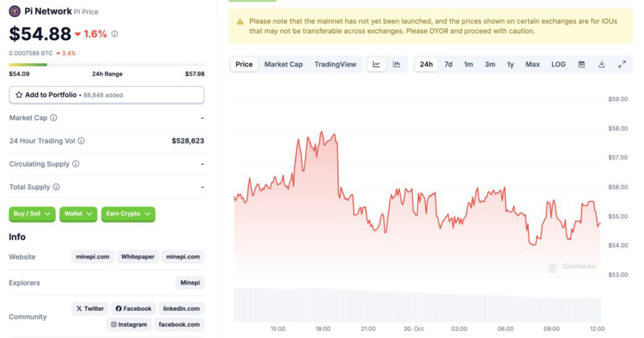Viewport: 644px width, 338px height.
Task: Click the info icon beside Market Cap
Action: (53, 118)
